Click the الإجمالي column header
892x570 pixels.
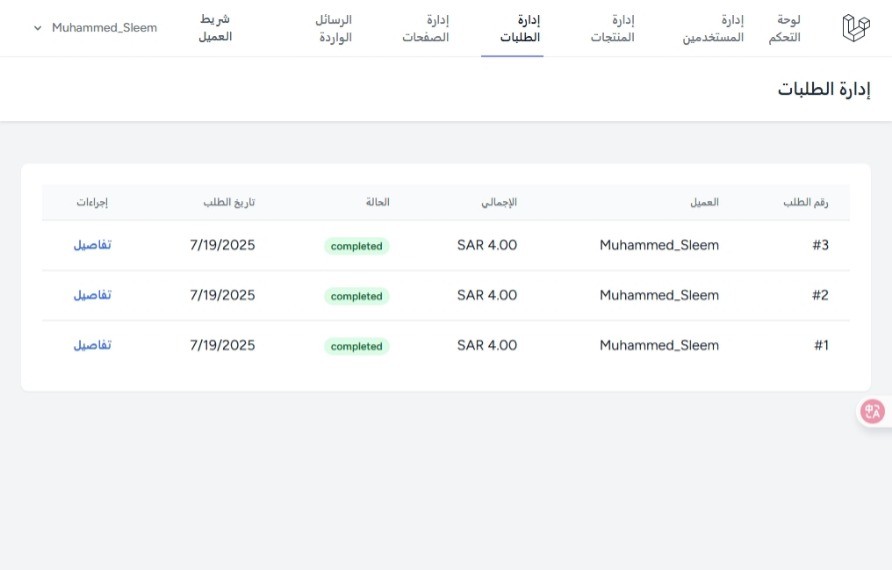[x=499, y=203]
